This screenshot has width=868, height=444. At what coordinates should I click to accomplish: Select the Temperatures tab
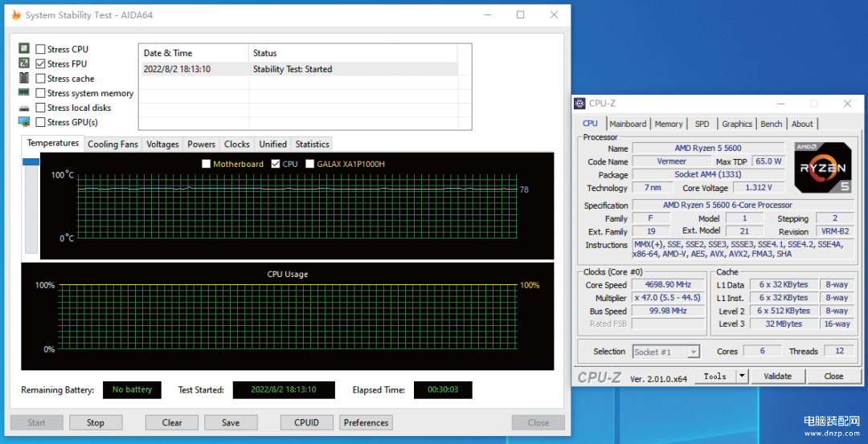[52, 143]
